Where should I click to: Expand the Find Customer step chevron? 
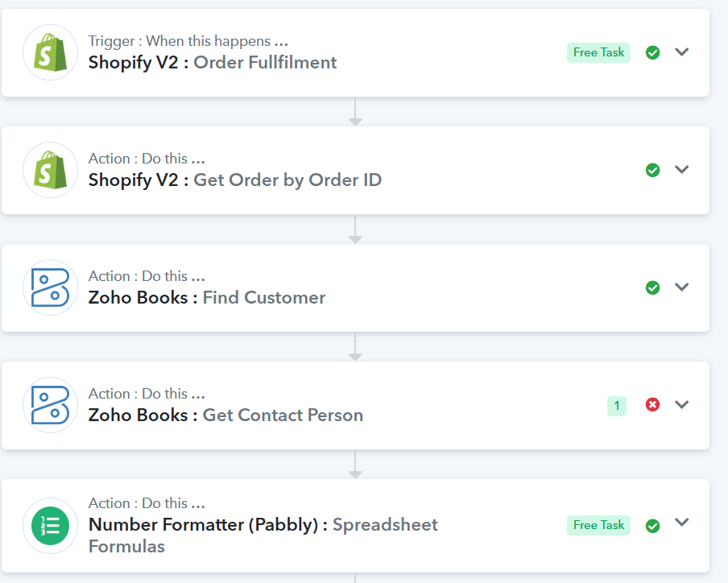coord(681,287)
